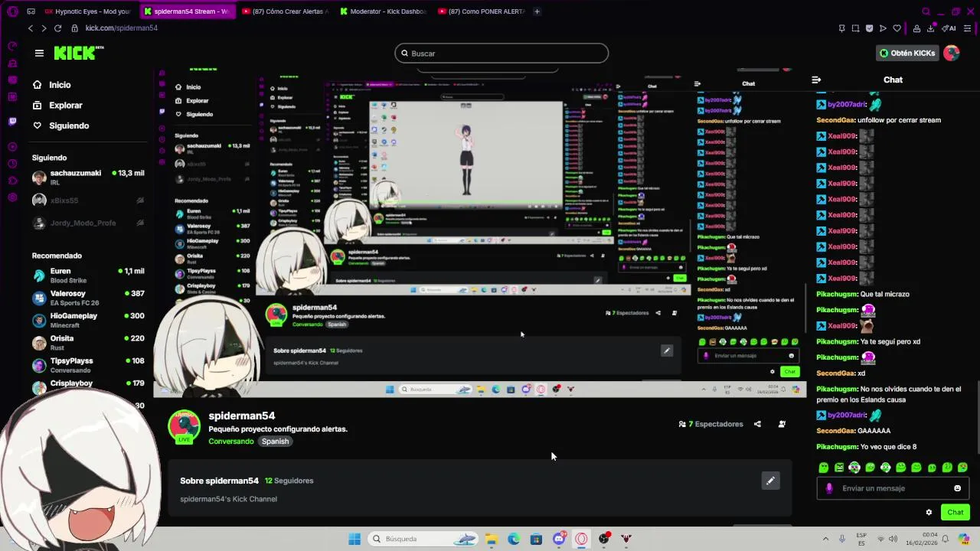Open recommended channel Orisita
Image resolution: width=980 pixels, height=551 pixels.
tap(88, 342)
